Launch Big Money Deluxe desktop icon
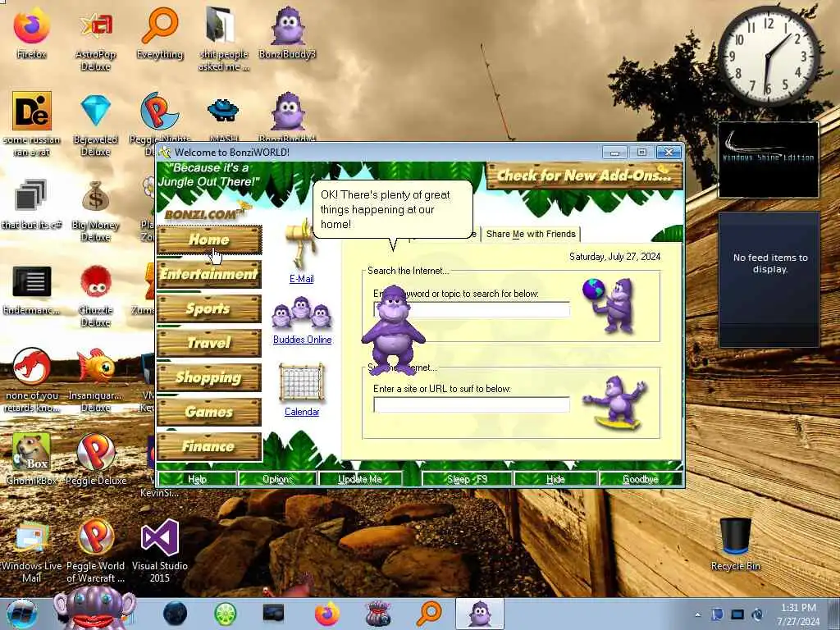Screen dimensions: 840x630 click(95, 209)
